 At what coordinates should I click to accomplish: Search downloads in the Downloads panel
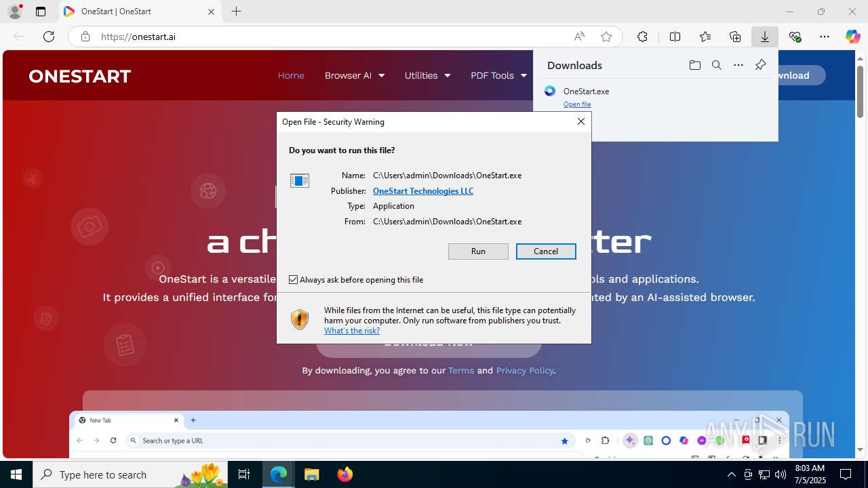(716, 65)
